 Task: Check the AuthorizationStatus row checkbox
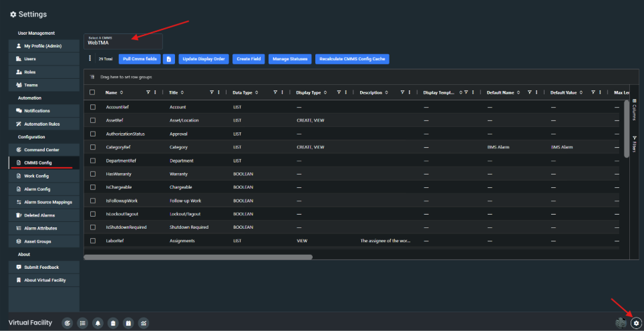point(93,134)
